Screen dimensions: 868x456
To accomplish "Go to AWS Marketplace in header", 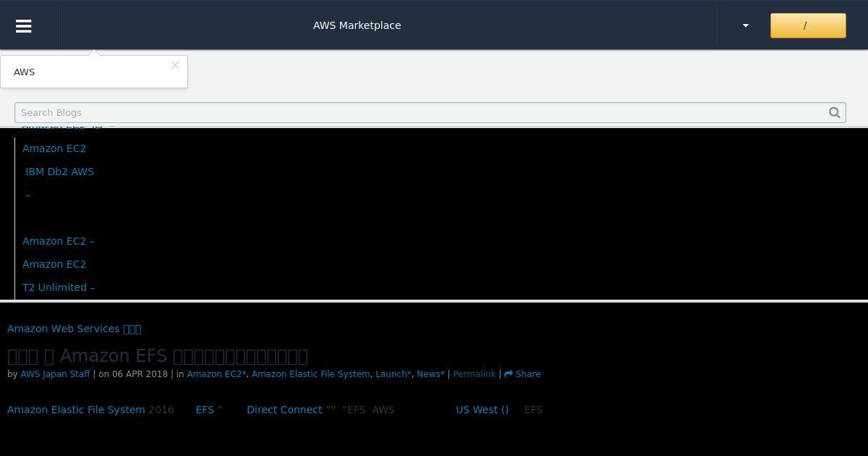I will (357, 25).
